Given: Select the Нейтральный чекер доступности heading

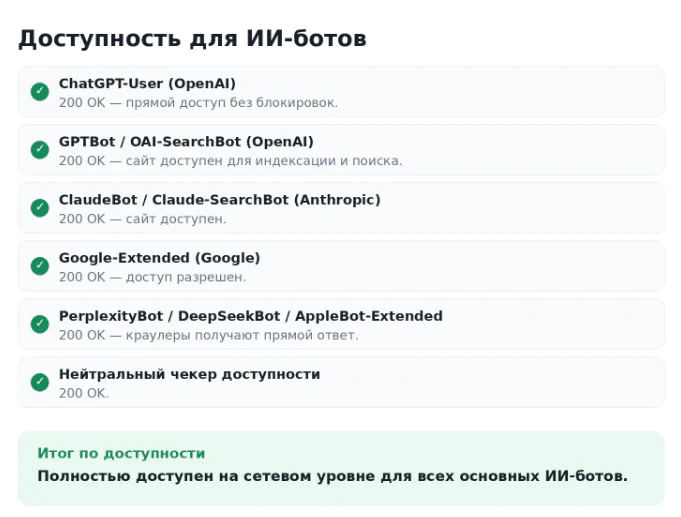Looking at the screenshot, I should pyautogui.click(x=189, y=374).
